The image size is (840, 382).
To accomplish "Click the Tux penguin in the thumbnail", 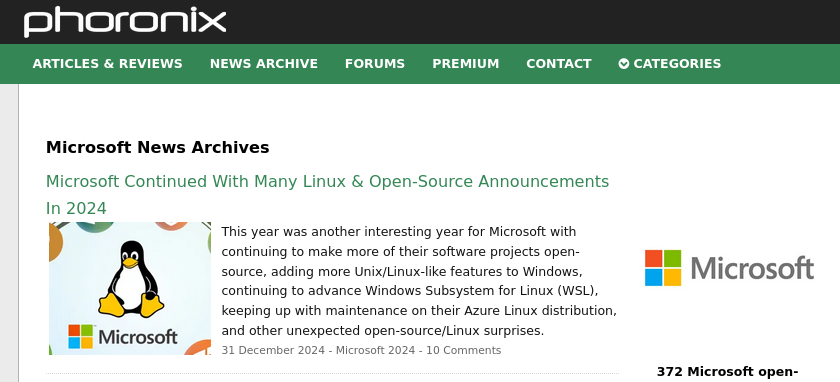I will point(131,279).
